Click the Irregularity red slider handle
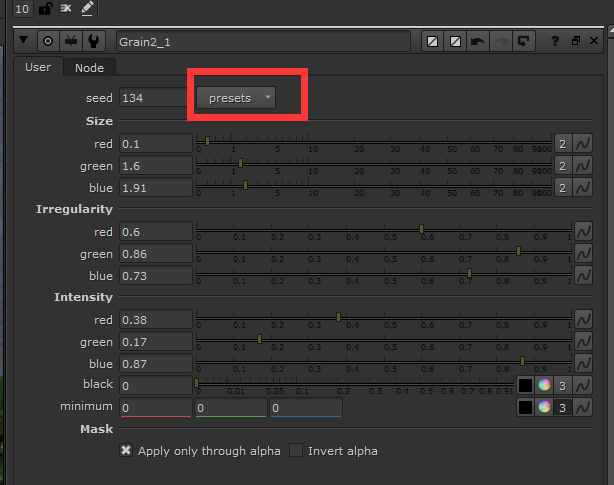Viewport: 614px width, 485px height. (421, 229)
